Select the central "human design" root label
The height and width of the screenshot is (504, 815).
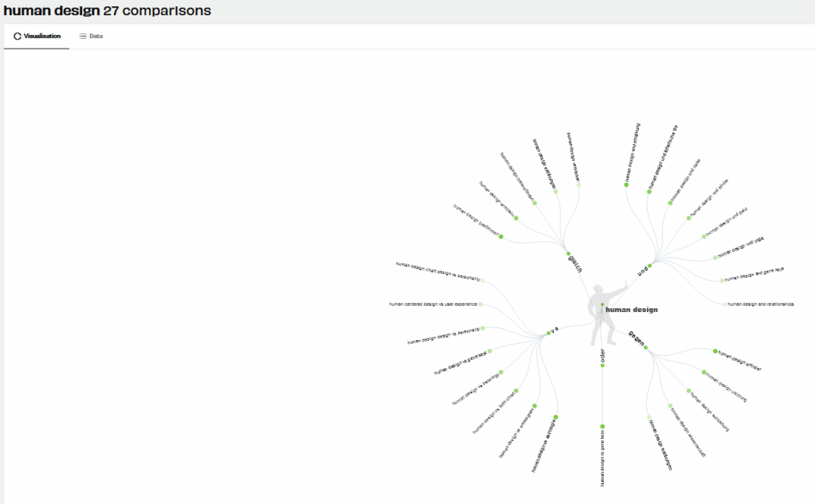[x=631, y=309]
